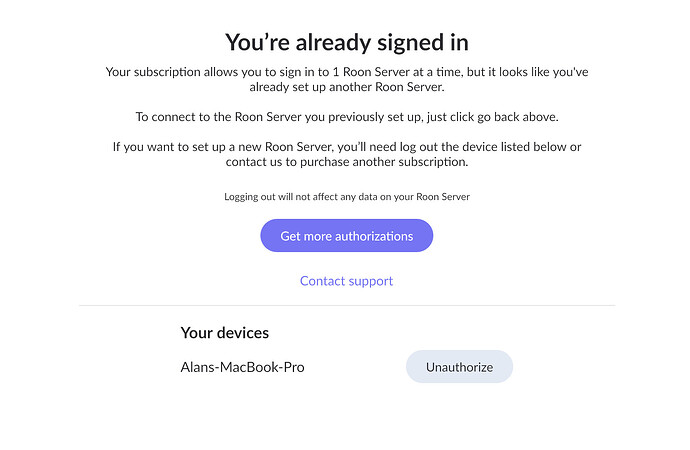The height and width of the screenshot is (450, 690).
Task: Click the divider line above Your devices
Action: (347, 305)
